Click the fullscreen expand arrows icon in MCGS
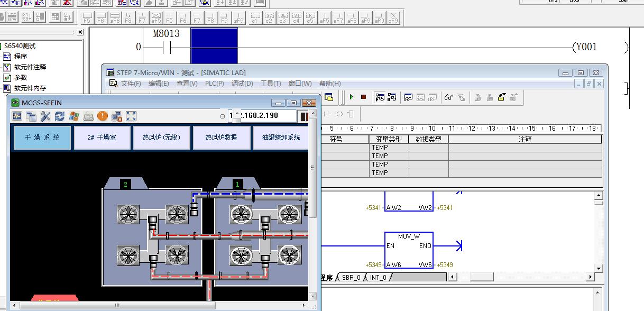Image resolution: width=644 pixels, height=311 pixels. 131,116
